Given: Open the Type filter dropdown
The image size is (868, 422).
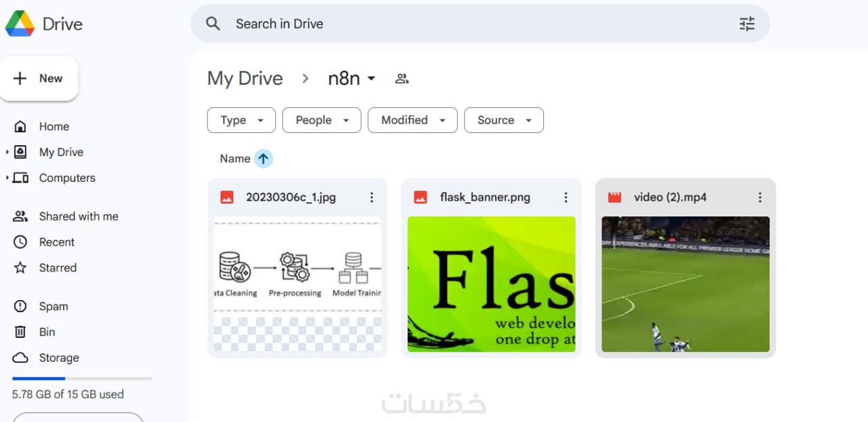Looking at the screenshot, I should click(x=241, y=120).
